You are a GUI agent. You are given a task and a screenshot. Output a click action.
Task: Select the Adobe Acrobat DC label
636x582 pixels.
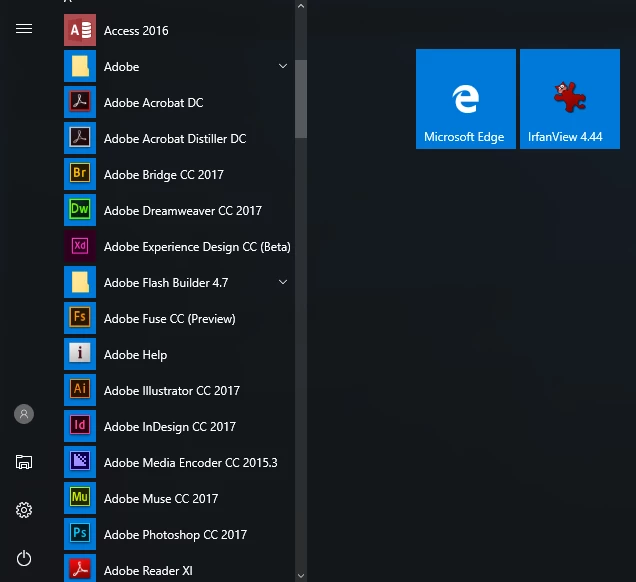click(153, 103)
